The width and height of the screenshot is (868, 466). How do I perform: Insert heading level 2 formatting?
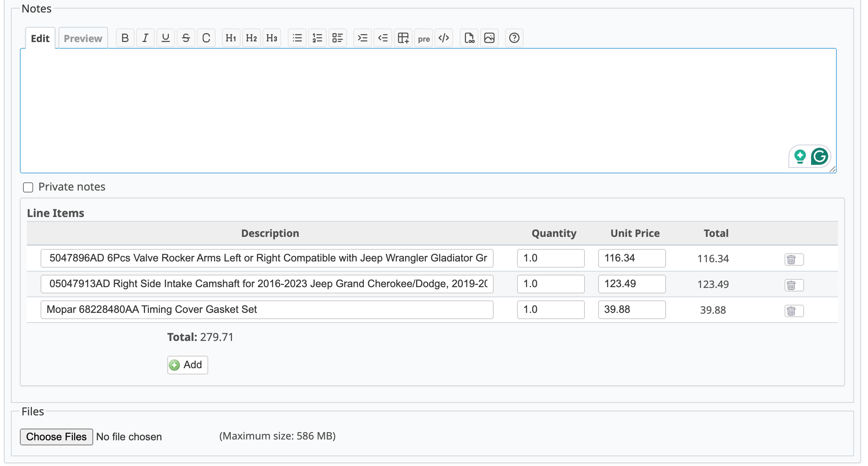coord(251,38)
